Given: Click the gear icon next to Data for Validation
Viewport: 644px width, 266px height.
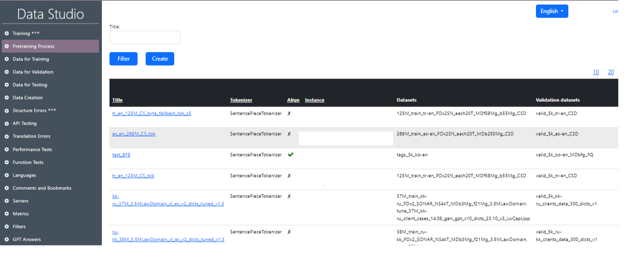Looking at the screenshot, I should tap(7, 72).
